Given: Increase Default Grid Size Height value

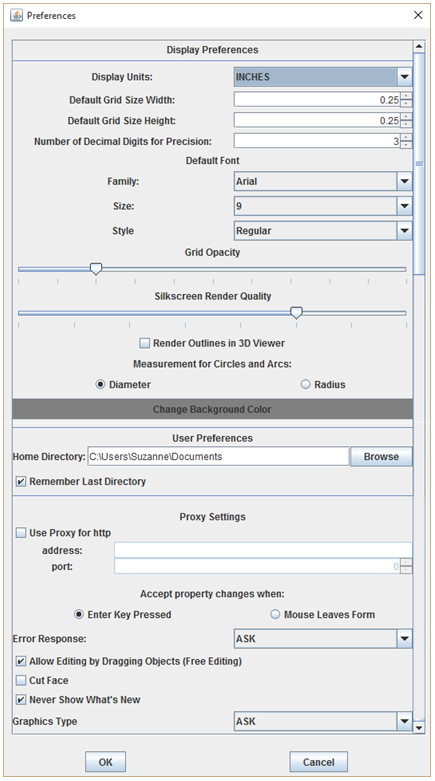Looking at the screenshot, I should (x=407, y=117).
